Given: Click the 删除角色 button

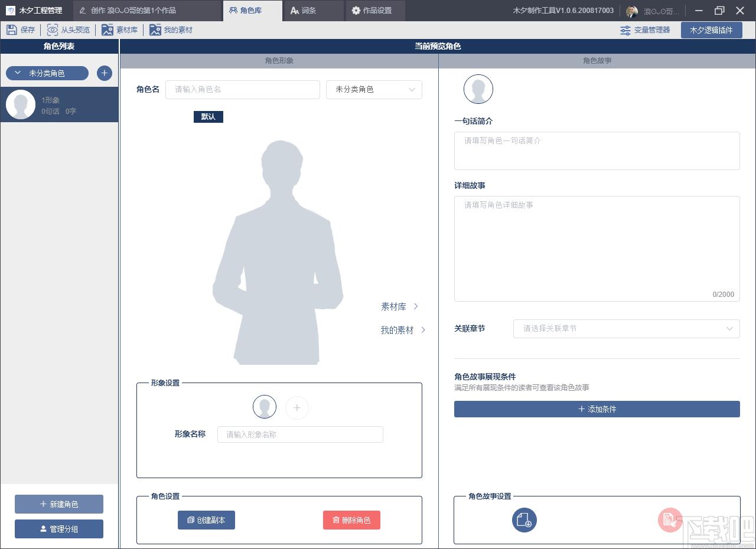Looking at the screenshot, I should click(351, 520).
